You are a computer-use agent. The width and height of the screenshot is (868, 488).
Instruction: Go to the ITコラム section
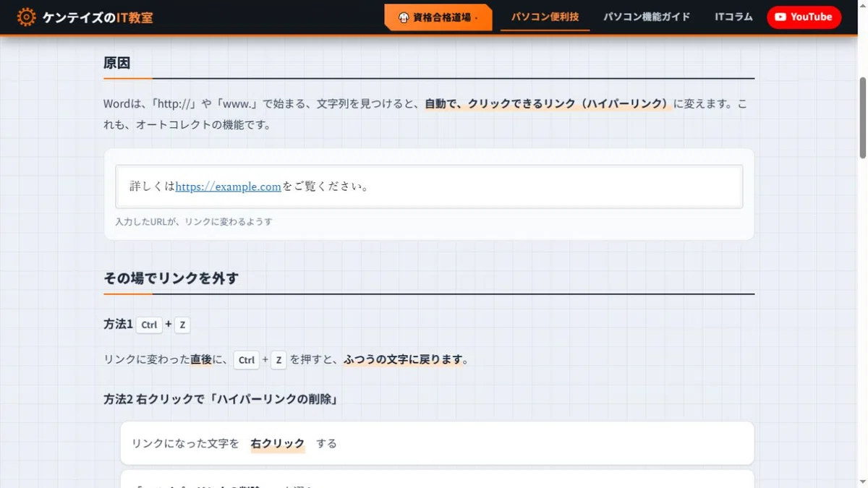tap(733, 17)
